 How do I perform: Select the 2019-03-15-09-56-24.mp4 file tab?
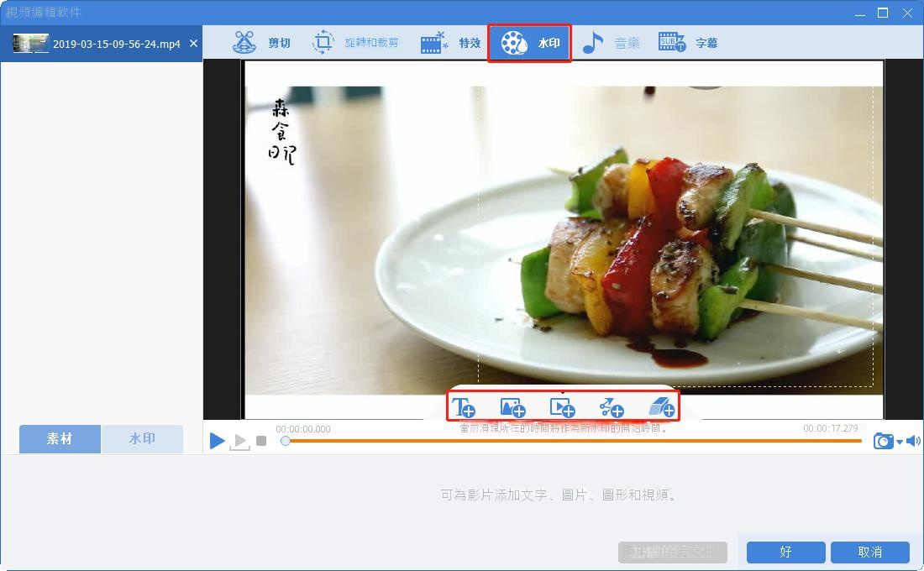(x=102, y=44)
